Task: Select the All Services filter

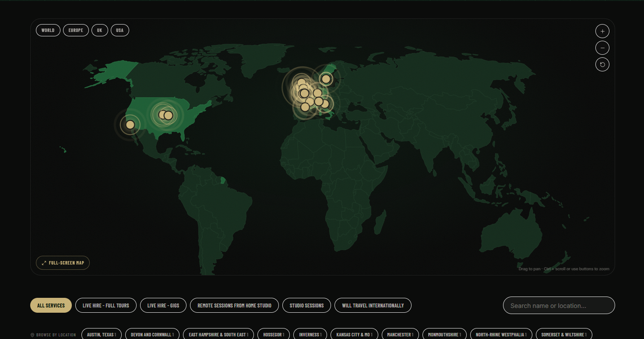Action: click(51, 305)
